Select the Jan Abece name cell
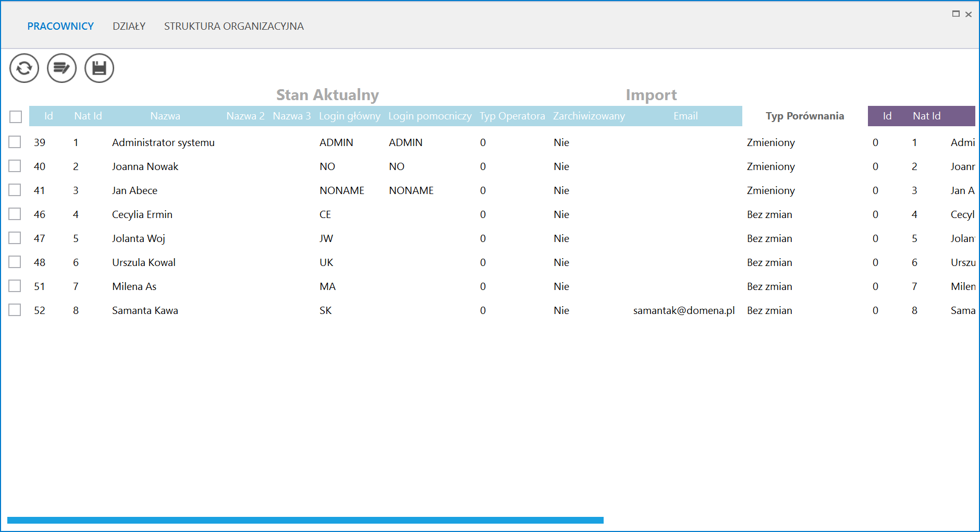The image size is (980, 532). click(x=134, y=190)
